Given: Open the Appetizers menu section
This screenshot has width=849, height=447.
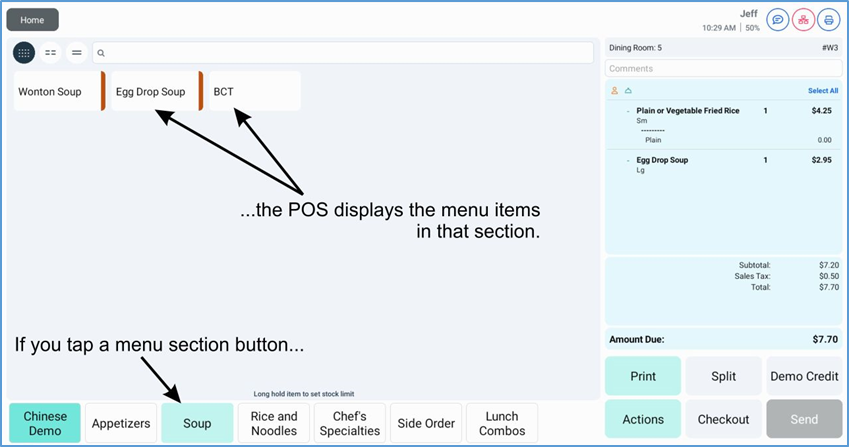Looking at the screenshot, I should pos(121,423).
